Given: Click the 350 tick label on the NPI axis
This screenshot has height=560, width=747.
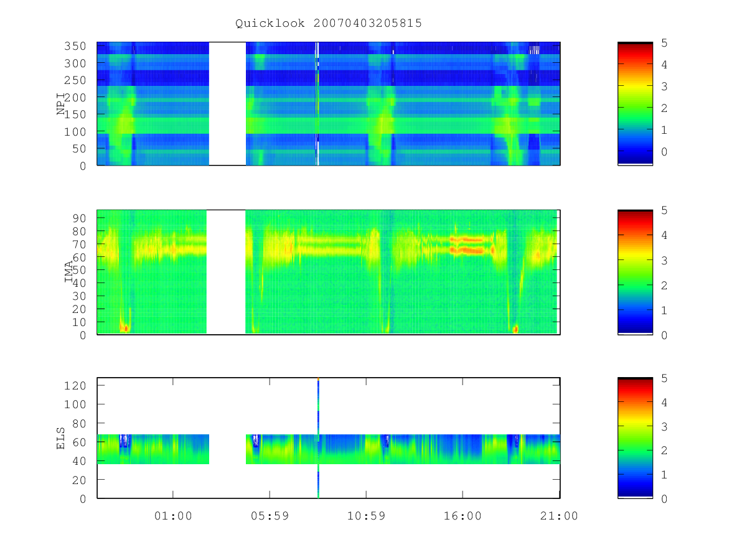Looking at the screenshot, I should [x=77, y=46].
